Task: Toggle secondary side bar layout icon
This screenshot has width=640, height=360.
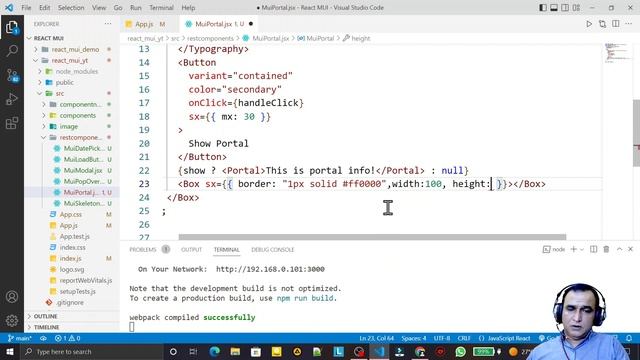Action: coord(565,8)
